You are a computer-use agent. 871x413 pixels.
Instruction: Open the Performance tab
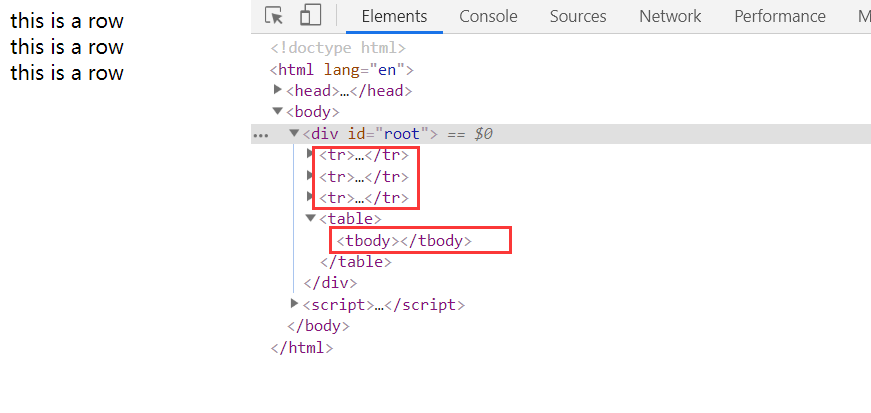780,17
